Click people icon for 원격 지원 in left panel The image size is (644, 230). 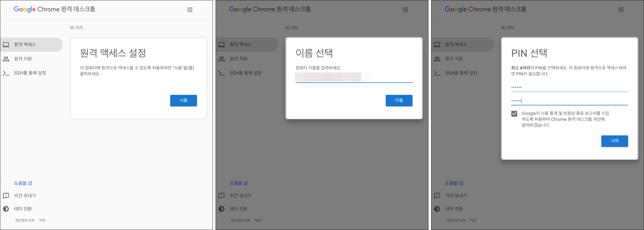(6, 59)
